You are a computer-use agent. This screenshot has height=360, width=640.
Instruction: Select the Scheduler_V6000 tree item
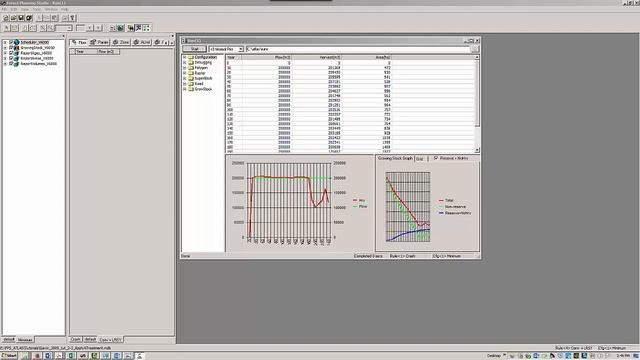35,42
